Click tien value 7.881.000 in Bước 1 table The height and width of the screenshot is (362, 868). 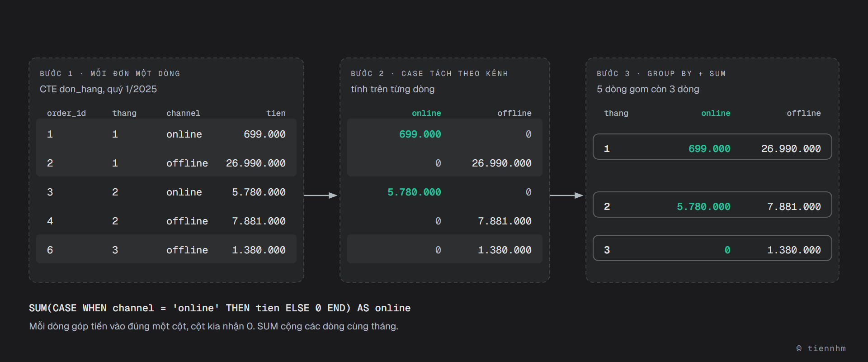pyautogui.click(x=259, y=221)
